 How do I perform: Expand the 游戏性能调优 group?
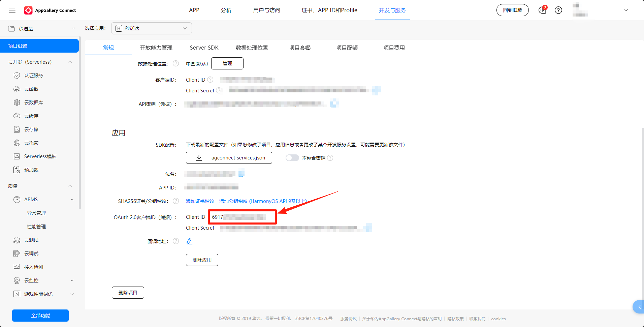click(x=72, y=294)
